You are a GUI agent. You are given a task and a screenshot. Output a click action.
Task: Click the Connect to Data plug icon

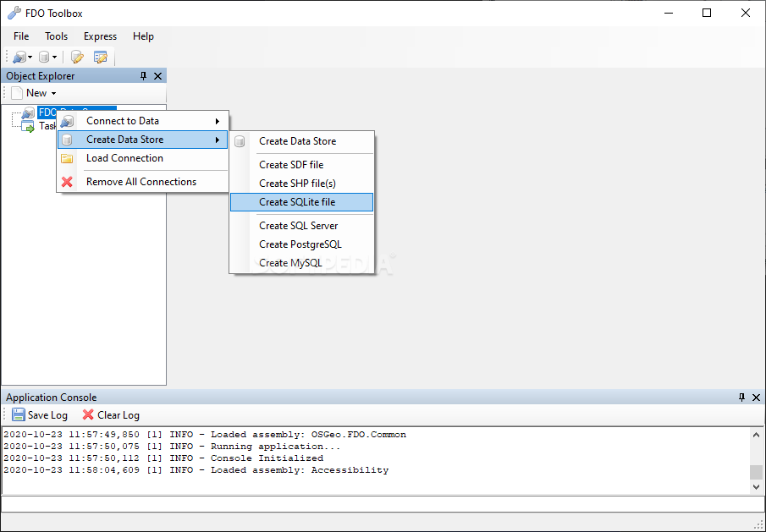click(x=67, y=121)
